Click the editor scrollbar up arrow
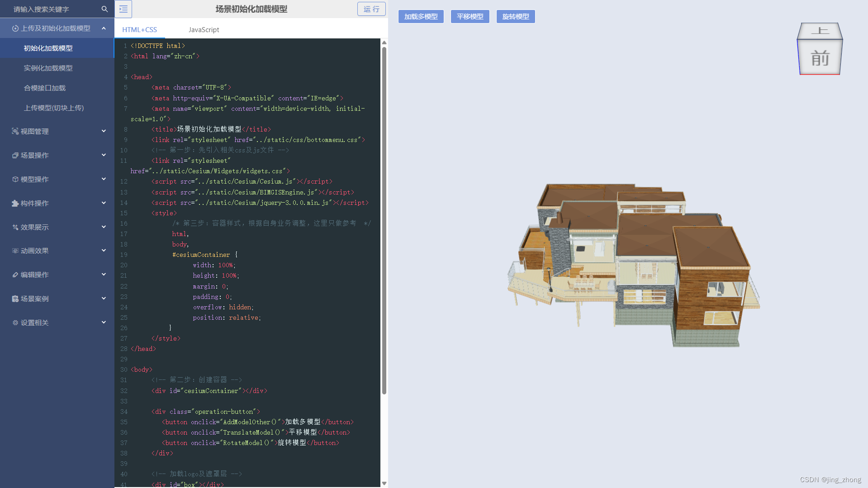This screenshot has width=868, height=488. 384,43
